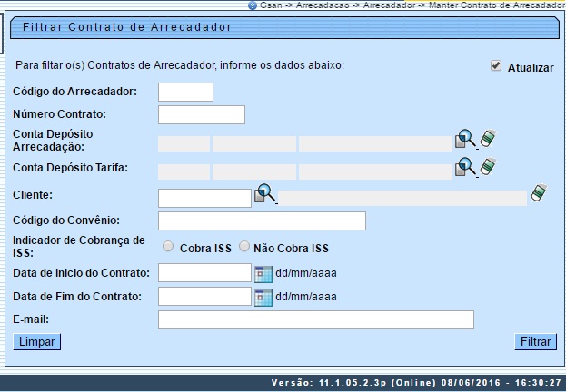Click the Data de Fim do Contrato field
Screen dimensions: 566x392
[204, 297]
